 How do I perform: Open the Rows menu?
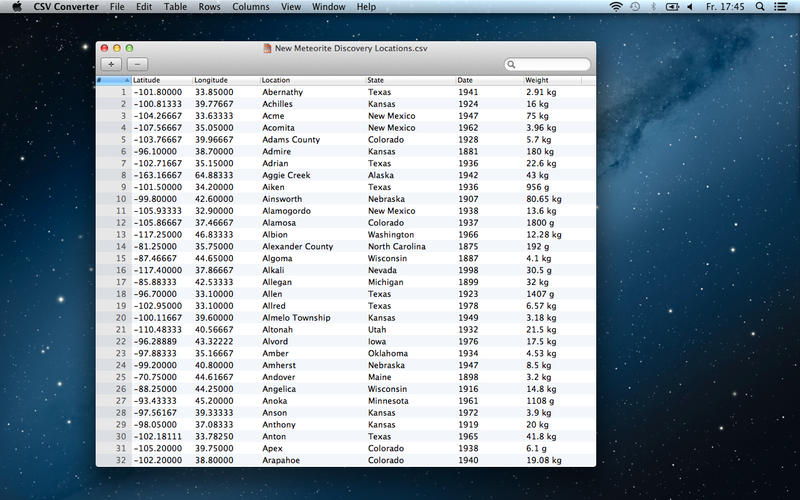pos(210,7)
